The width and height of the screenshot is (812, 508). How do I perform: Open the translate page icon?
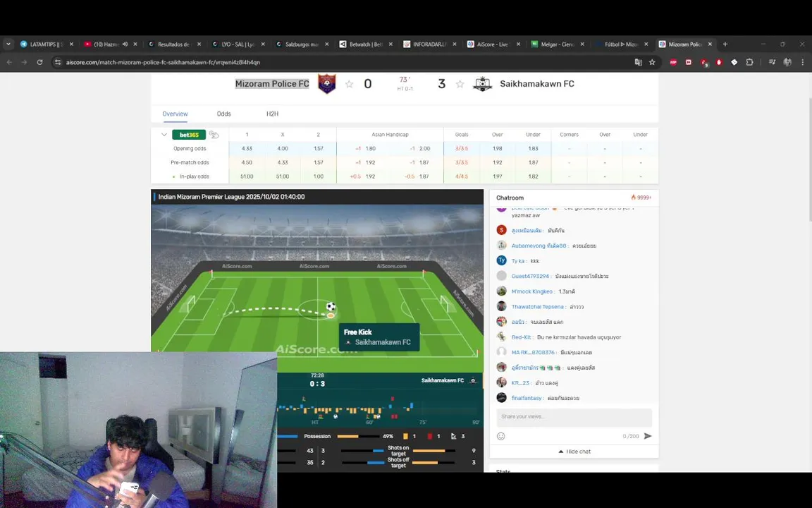pos(638,62)
